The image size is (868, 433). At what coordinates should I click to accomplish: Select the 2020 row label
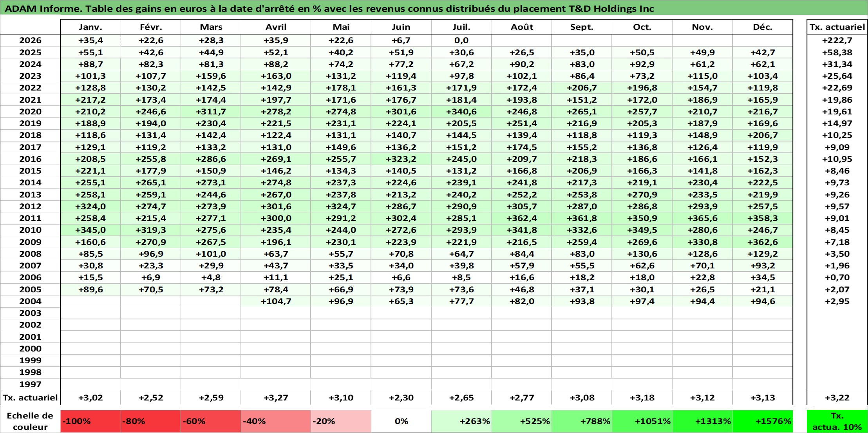30,112
